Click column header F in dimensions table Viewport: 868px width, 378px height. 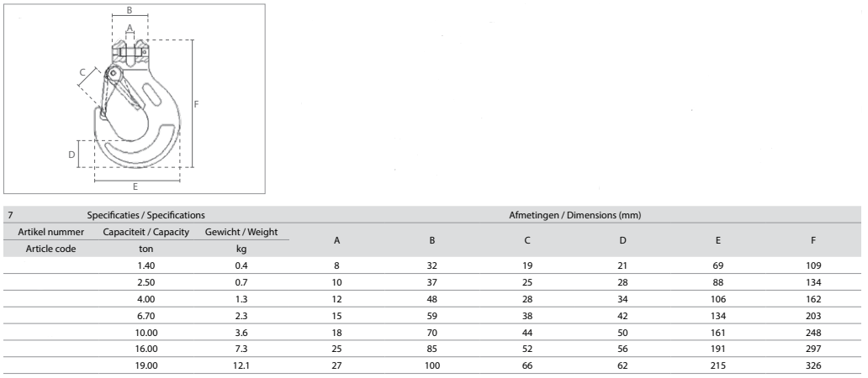click(813, 240)
